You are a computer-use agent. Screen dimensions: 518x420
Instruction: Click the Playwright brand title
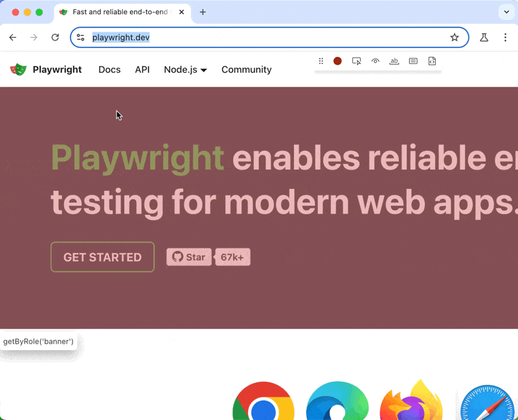[57, 69]
